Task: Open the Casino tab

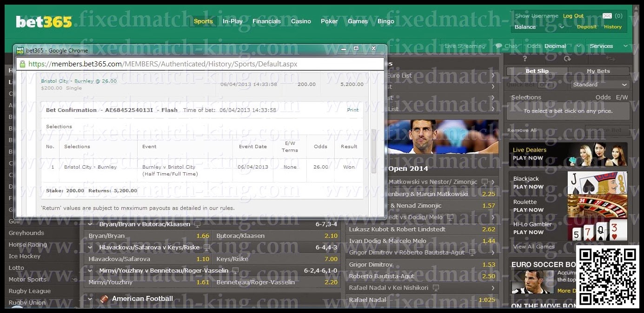Action: (301, 21)
